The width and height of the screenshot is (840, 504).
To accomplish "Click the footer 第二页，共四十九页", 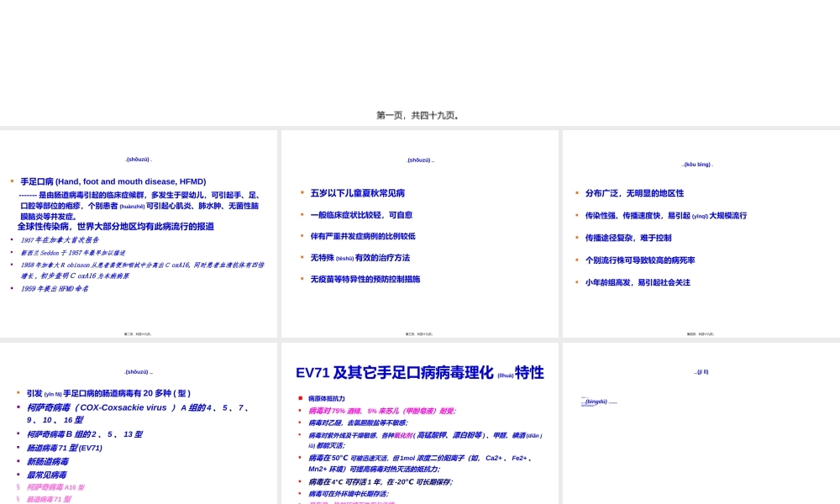I will 139,333.
